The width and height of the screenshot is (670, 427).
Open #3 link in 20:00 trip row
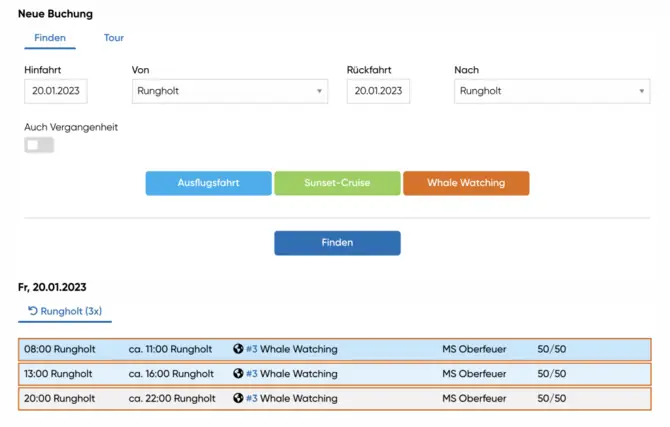pos(252,398)
